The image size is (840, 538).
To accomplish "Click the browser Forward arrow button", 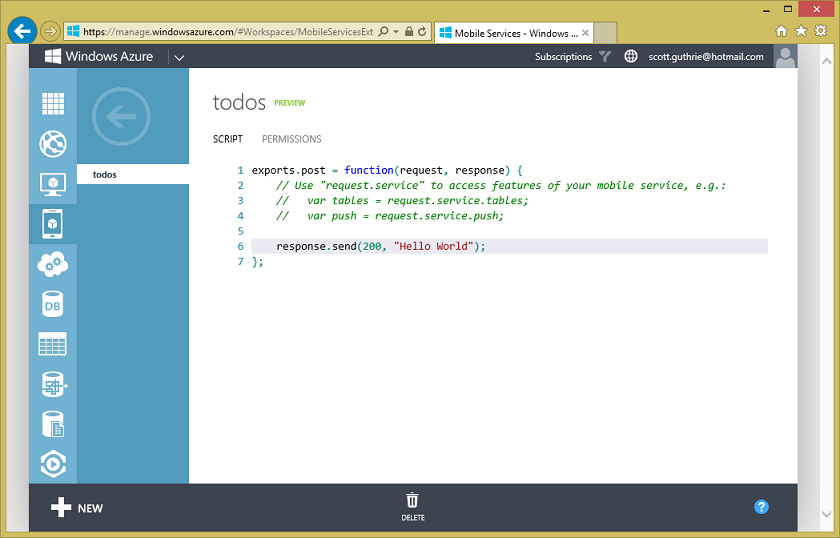I will pyautogui.click(x=50, y=31).
